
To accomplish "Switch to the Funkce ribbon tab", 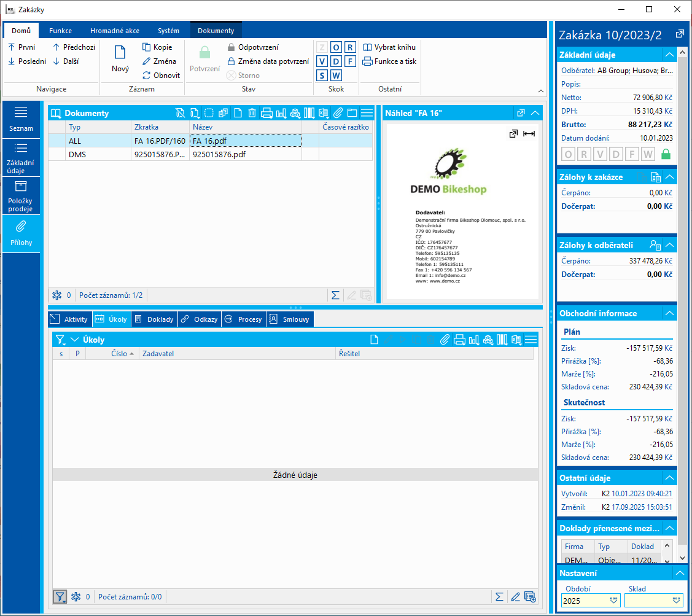I will pyautogui.click(x=60, y=31).
